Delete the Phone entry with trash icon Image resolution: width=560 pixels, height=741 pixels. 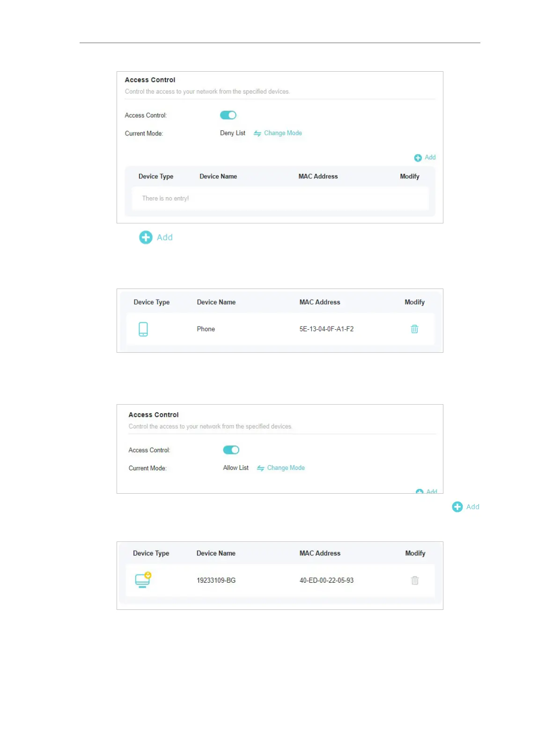414,329
